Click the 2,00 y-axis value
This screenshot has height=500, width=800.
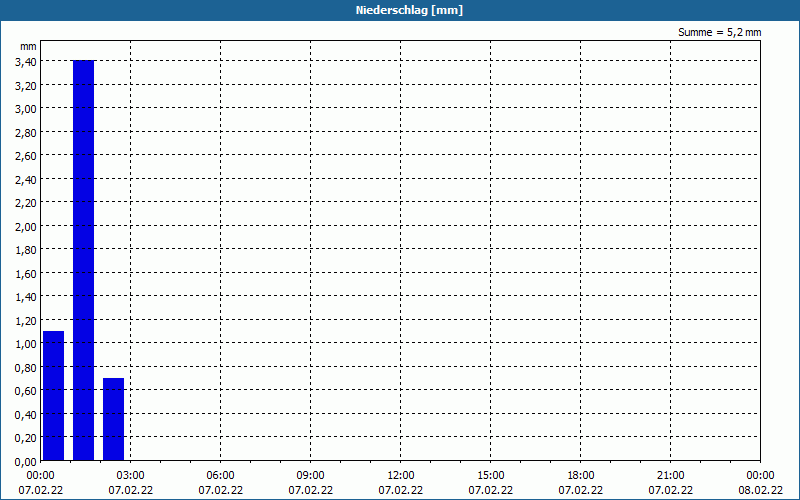pos(26,227)
